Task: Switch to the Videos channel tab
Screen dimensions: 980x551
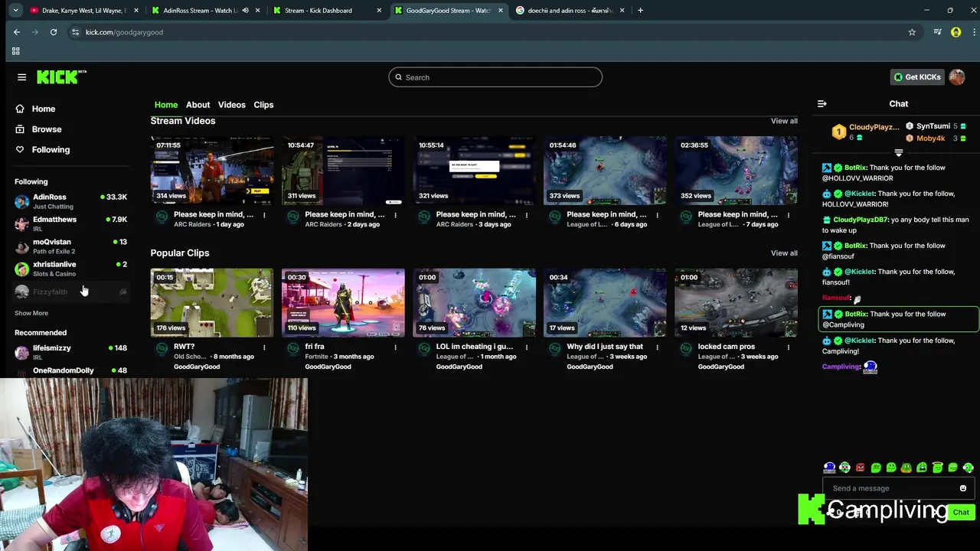Action: coord(232,105)
